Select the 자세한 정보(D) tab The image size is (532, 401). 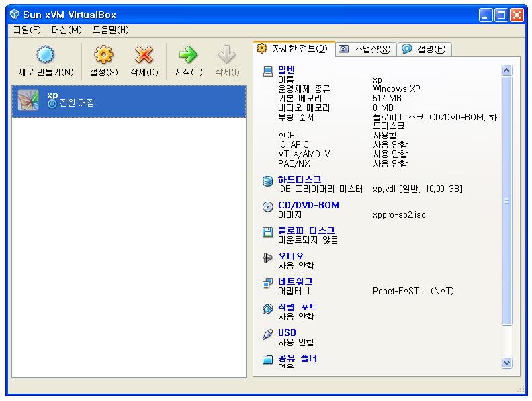(x=294, y=48)
